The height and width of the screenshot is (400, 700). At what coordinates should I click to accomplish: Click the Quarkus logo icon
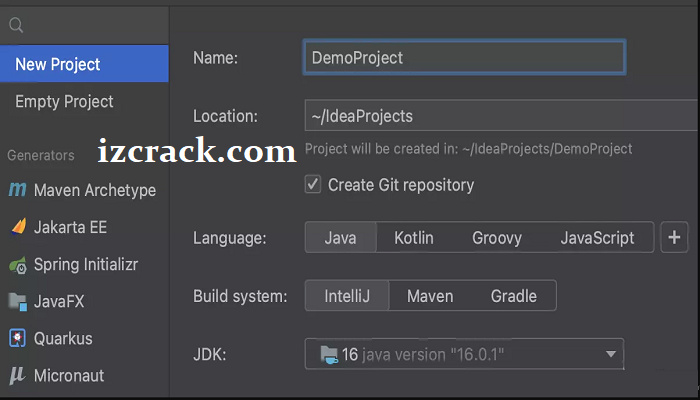point(17,339)
